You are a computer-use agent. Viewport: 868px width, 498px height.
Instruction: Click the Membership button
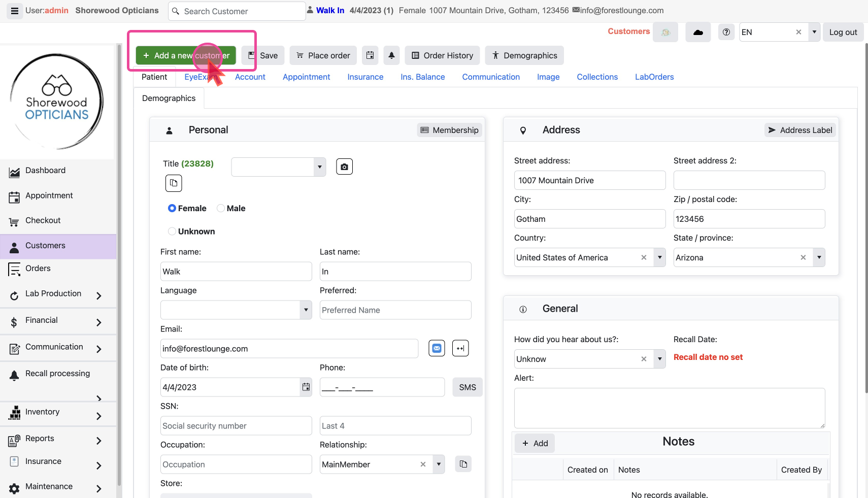click(449, 130)
